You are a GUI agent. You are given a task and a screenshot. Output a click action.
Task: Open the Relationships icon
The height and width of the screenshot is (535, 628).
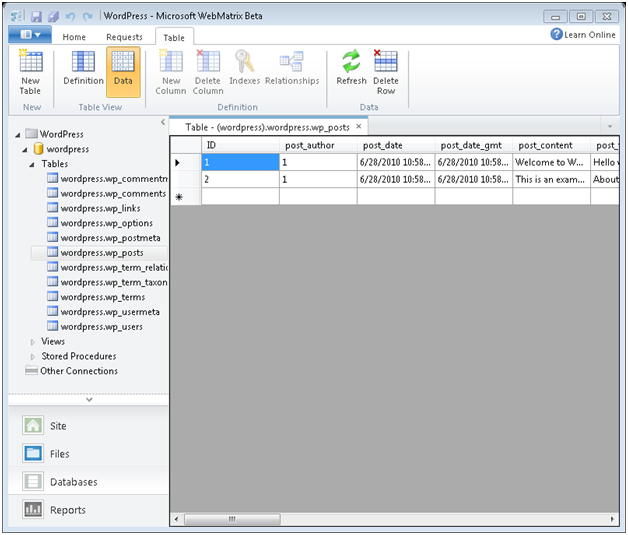click(292, 61)
